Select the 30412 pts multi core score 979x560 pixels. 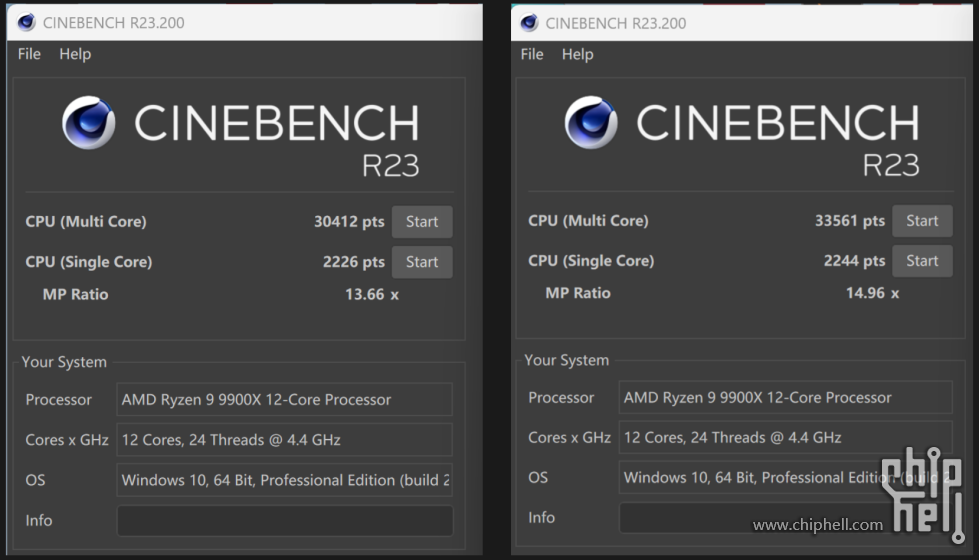(x=349, y=222)
